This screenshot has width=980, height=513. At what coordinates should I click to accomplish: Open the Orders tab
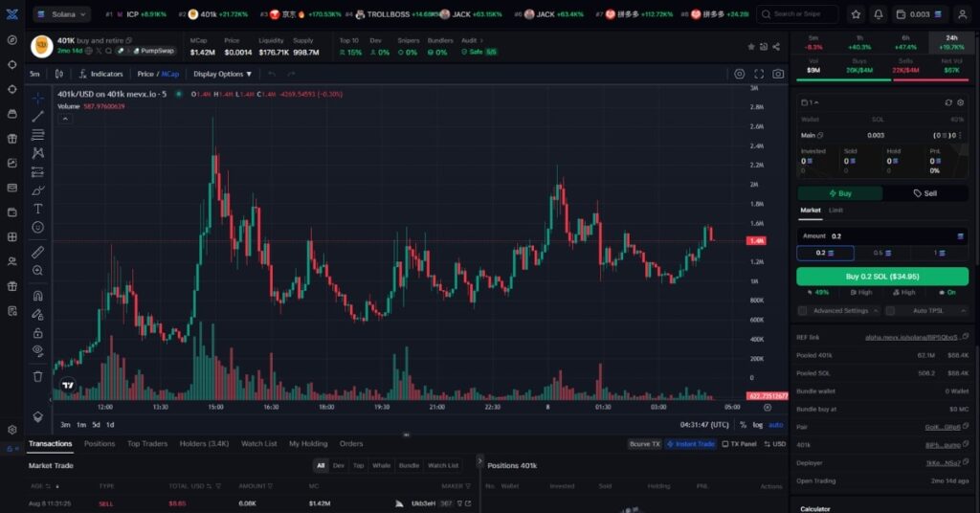351,444
